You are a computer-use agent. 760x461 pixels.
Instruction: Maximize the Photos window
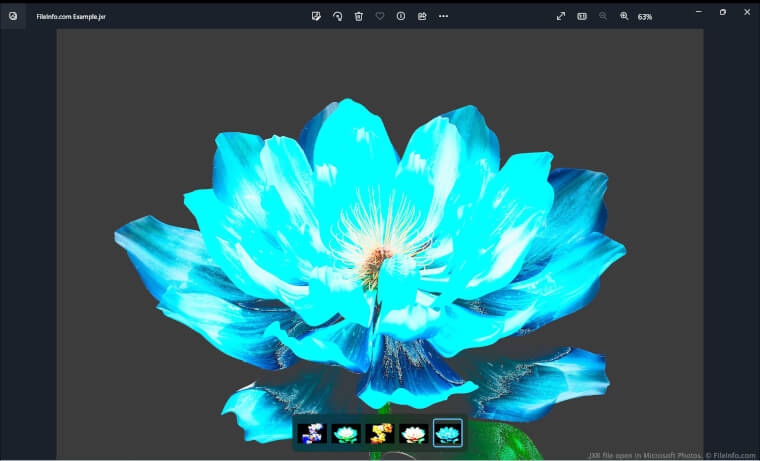pyautogui.click(x=723, y=12)
